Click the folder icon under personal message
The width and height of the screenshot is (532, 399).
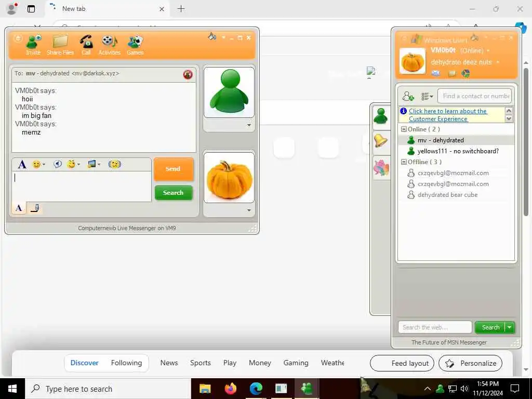point(452,73)
